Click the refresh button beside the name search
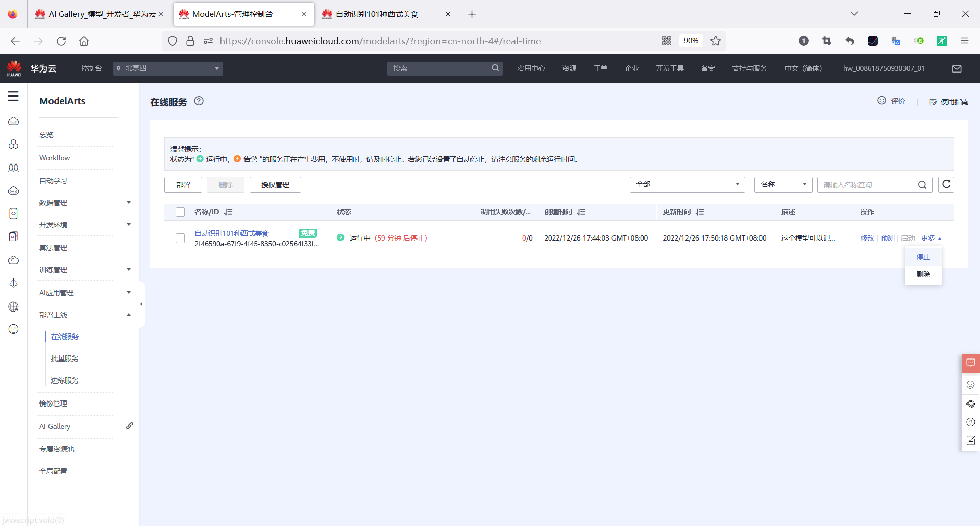 [946, 184]
